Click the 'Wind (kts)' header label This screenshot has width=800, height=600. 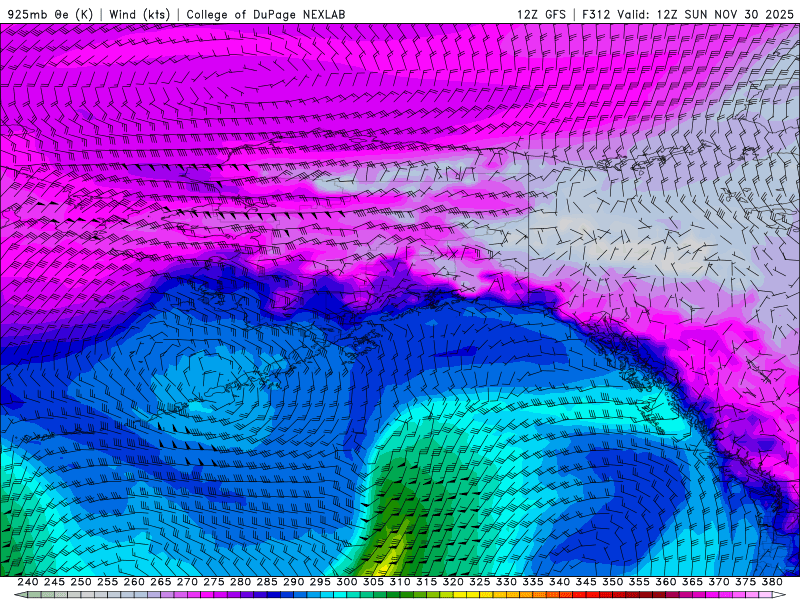point(140,15)
